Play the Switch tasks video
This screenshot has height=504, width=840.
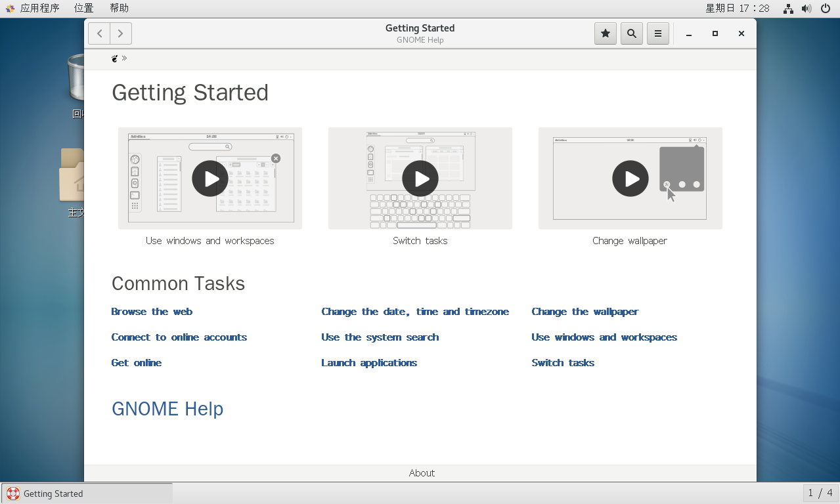coord(420,178)
